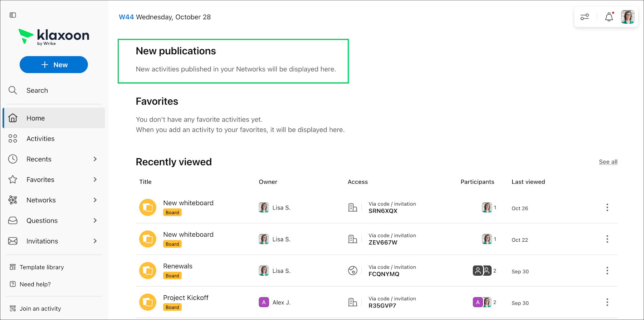Image resolution: width=644 pixels, height=320 pixels.
Task: Open options menu for ZEV667W whiteboard
Action: click(x=607, y=239)
